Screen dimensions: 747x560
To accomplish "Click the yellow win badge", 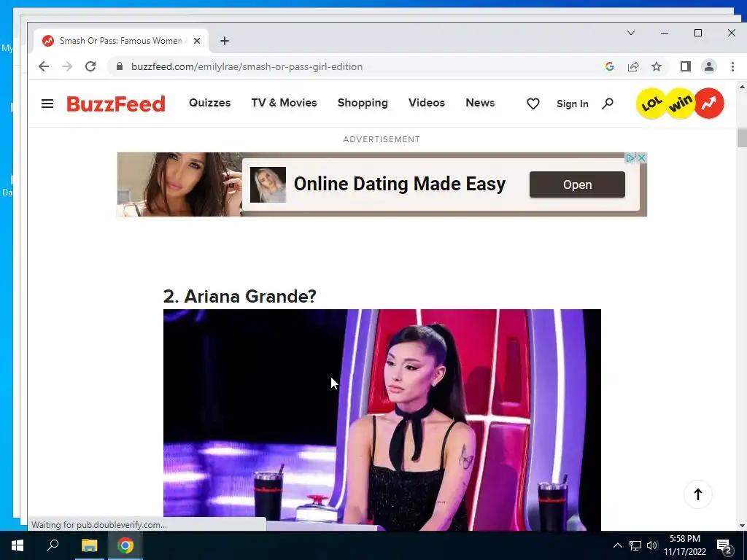I will point(680,104).
